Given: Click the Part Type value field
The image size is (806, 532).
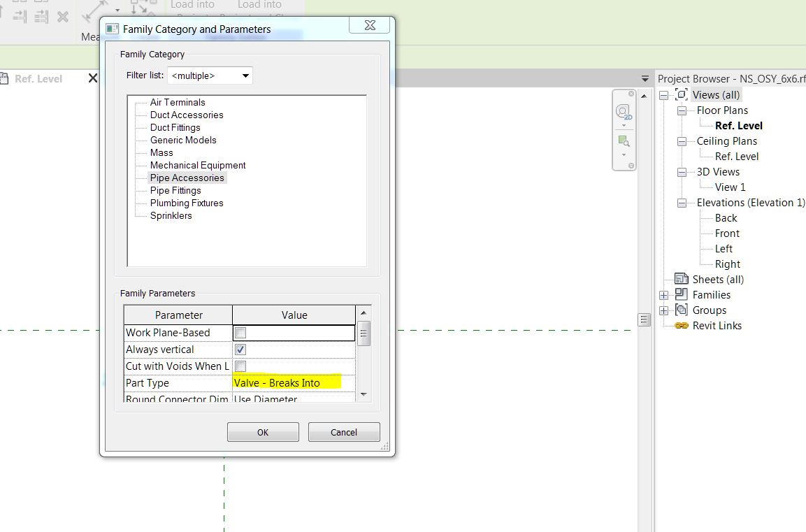Looking at the screenshot, I should [294, 383].
